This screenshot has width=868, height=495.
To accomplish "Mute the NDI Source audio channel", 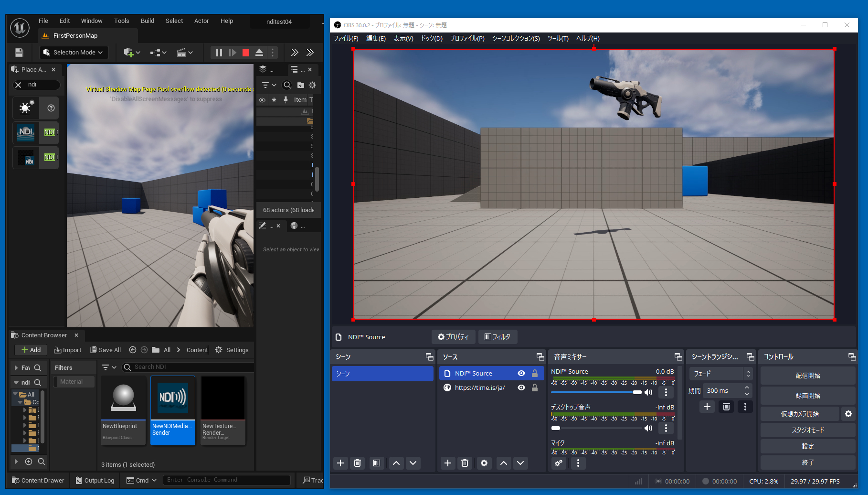I will (x=648, y=392).
